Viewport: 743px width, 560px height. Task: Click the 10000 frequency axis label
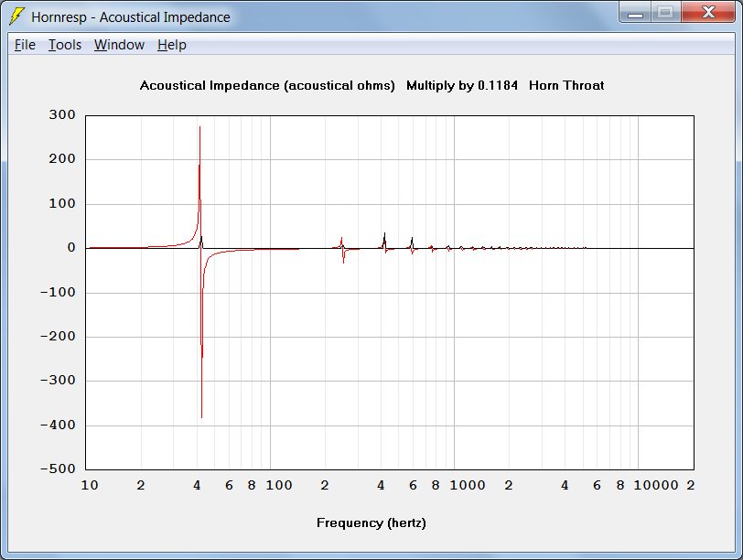pos(656,485)
